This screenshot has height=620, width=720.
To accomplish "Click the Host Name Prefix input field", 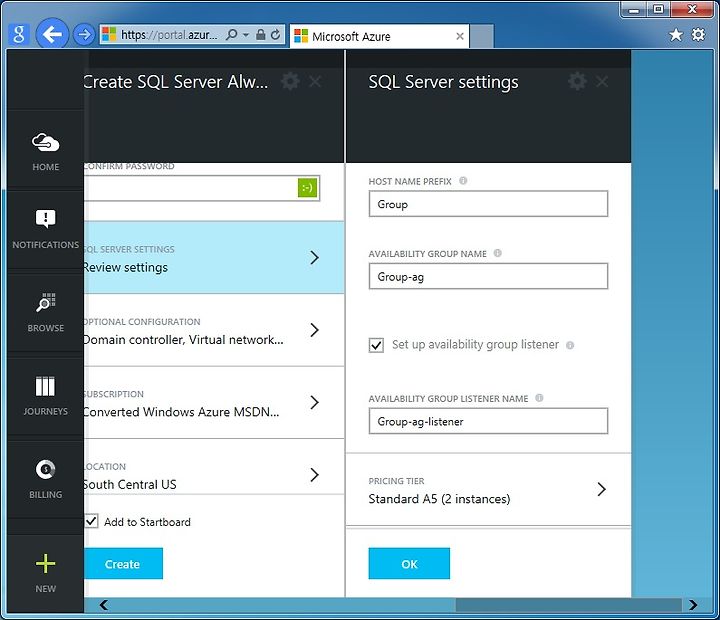I will pos(488,204).
